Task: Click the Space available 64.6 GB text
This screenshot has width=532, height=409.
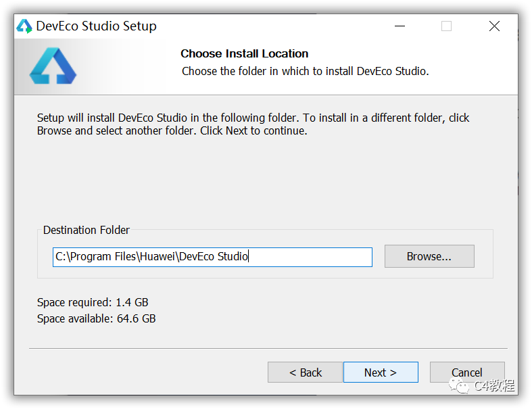Action: pyautogui.click(x=97, y=318)
